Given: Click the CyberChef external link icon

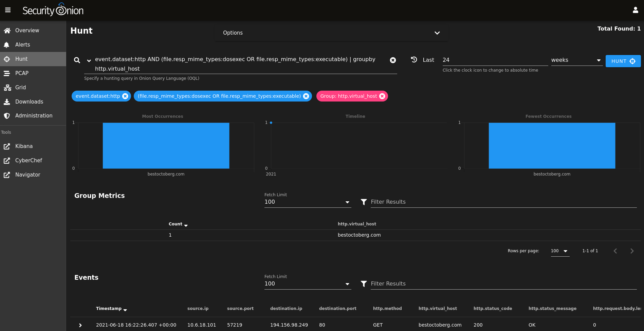Looking at the screenshot, I should [7, 161].
